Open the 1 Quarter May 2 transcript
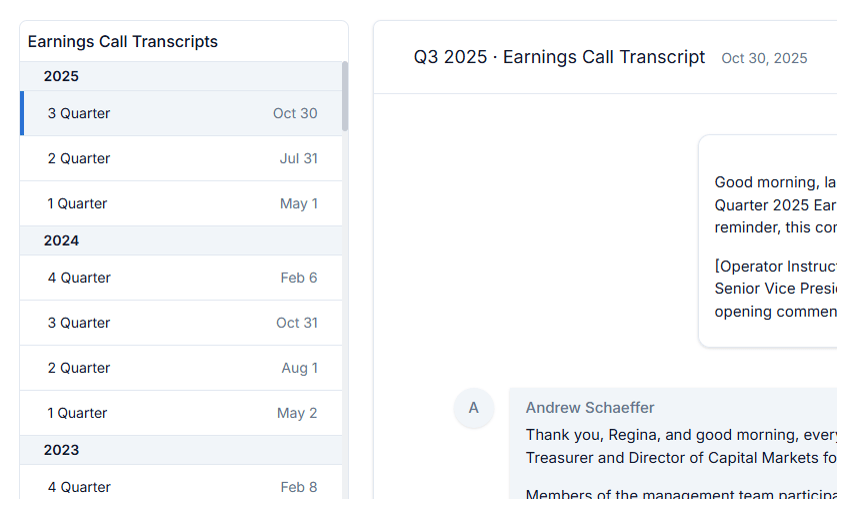This screenshot has width=851, height=516. click(x=180, y=413)
